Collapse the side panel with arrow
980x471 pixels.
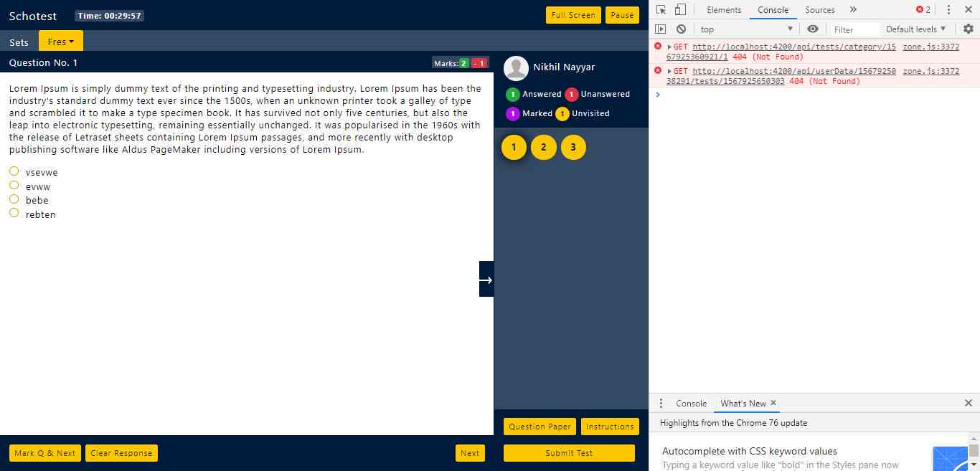486,280
